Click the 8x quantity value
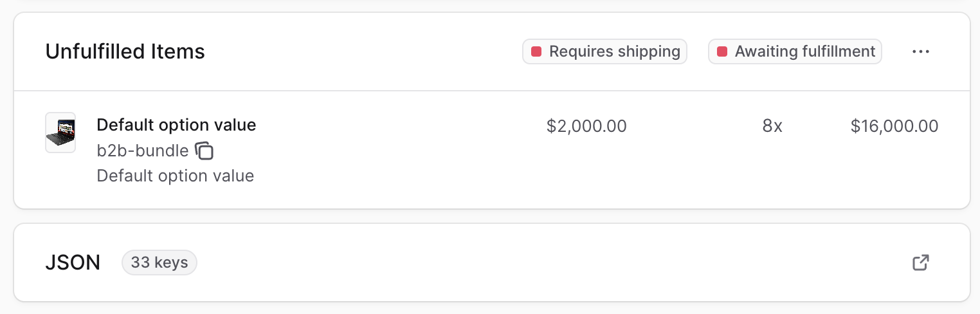 tap(772, 126)
